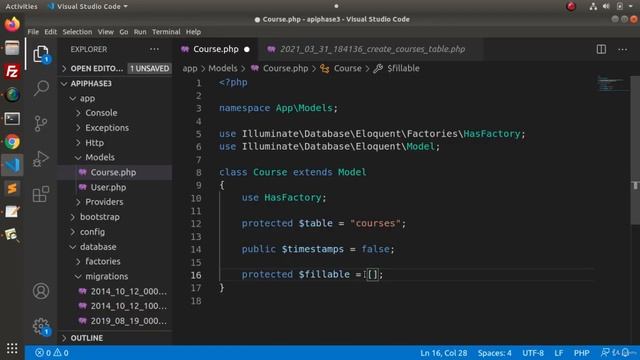Viewport: 640px width, 360px height.
Task: Open the Run and Debug view
Action: pyautogui.click(x=41, y=159)
